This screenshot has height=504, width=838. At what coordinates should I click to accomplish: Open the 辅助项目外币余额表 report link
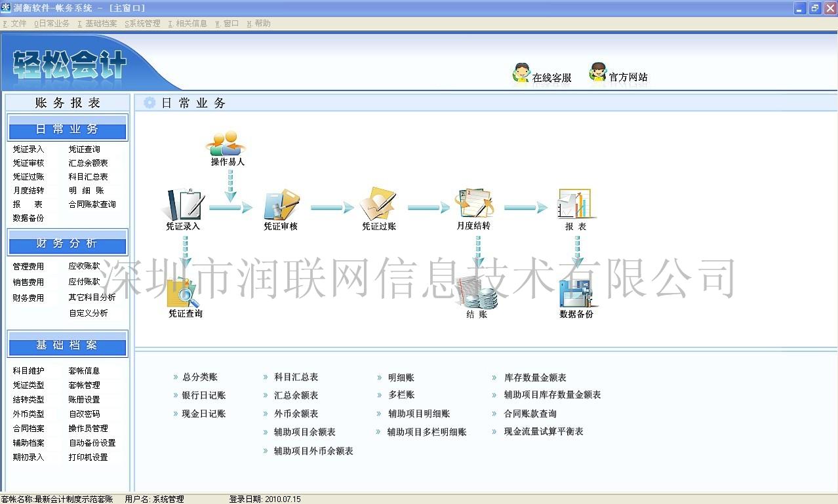pyautogui.click(x=313, y=451)
